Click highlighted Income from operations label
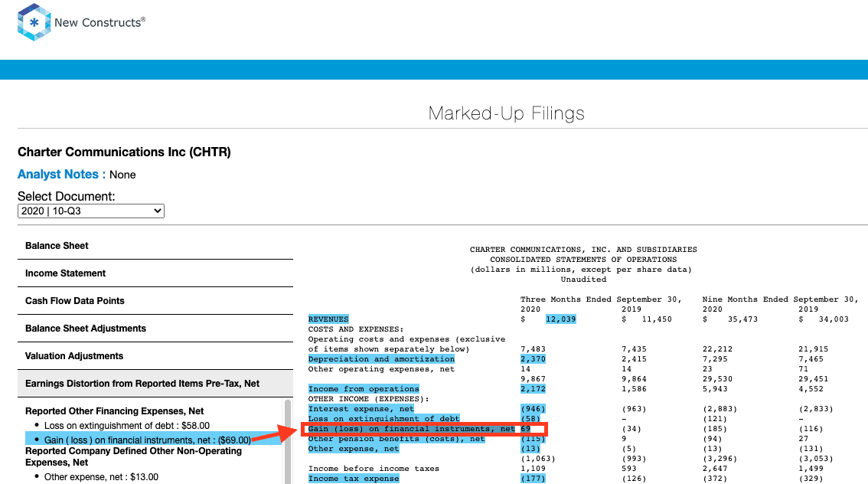The width and height of the screenshot is (868, 484). click(x=364, y=389)
